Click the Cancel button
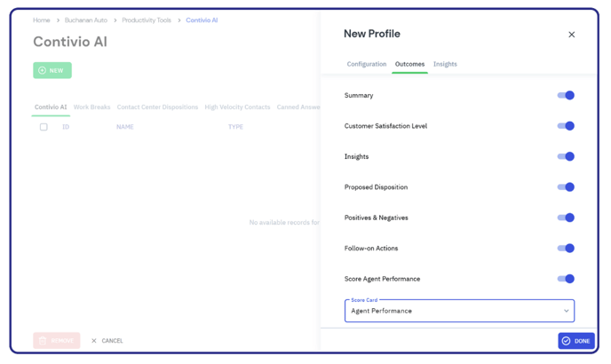 pos(107,341)
